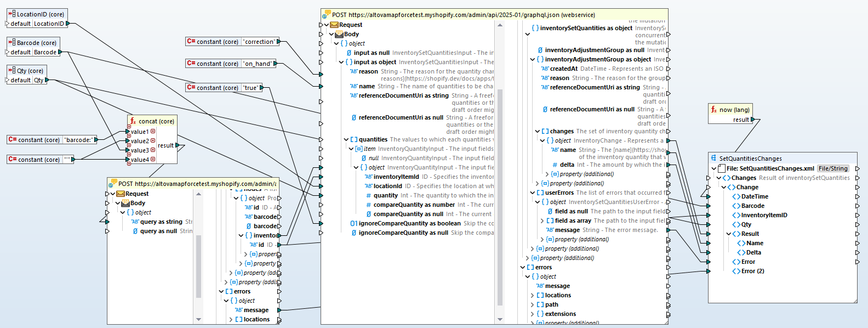Click the "correction" constant C= icon
The width and height of the screenshot is (868, 328).
click(191, 42)
